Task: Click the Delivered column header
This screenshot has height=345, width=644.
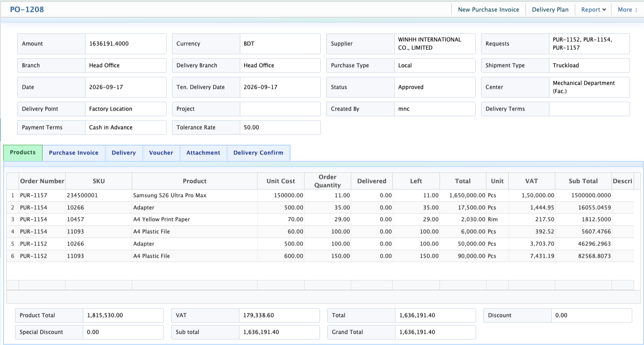Action: point(372,181)
